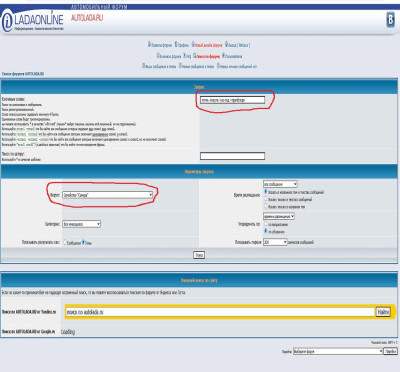Select search in topic titles and message text
The height and width of the screenshot is (372, 400).
point(266,192)
